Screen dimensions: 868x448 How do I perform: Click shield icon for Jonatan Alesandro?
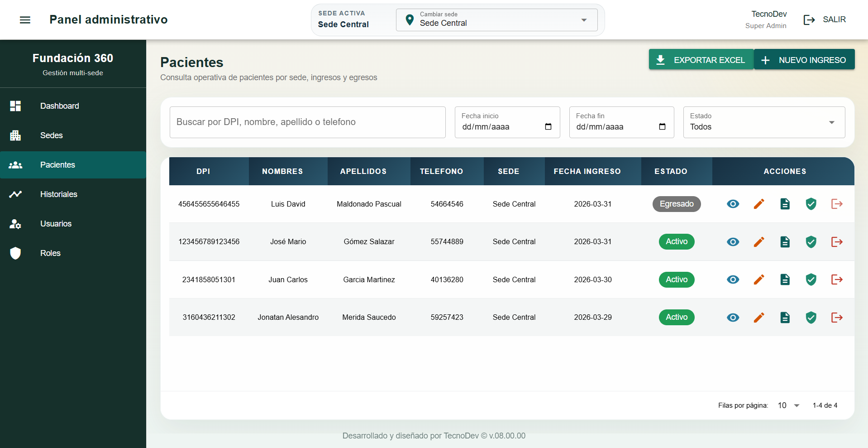[811, 318]
